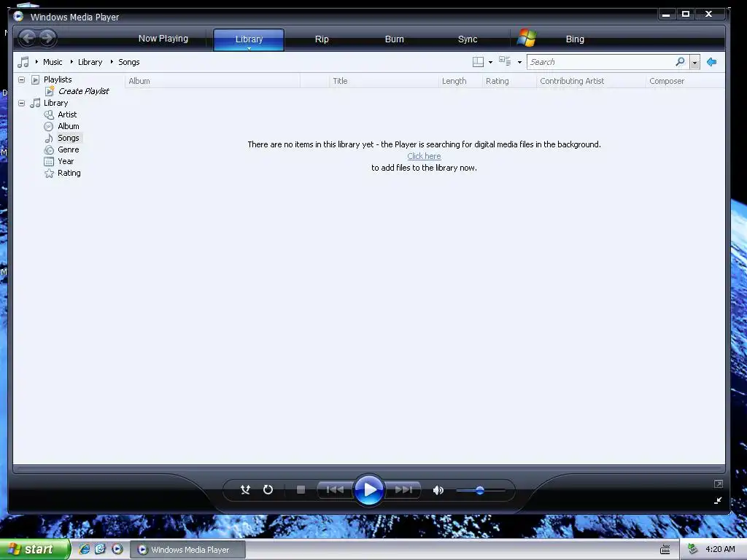Open the Album view in the tree

[x=68, y=126]
